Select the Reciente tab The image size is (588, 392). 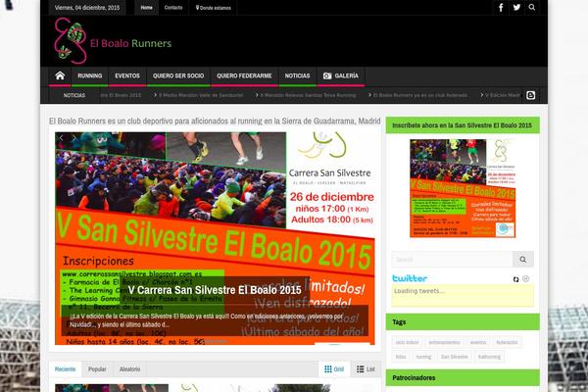click(x=66, y=369)
